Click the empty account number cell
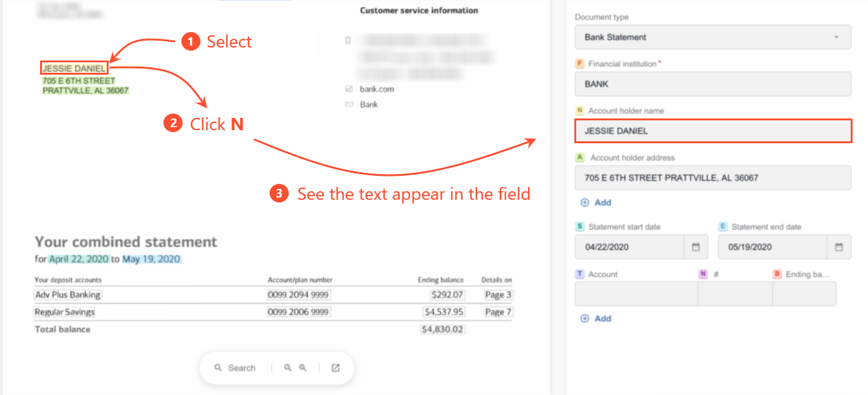This screenshot has height=395, width=868. (x=735, y=294)
